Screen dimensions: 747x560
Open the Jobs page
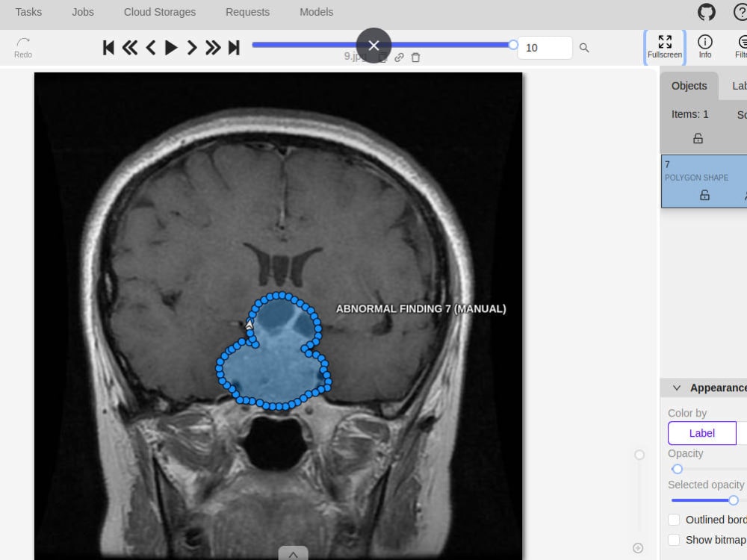pyautogui.click(x=83, y=12)
